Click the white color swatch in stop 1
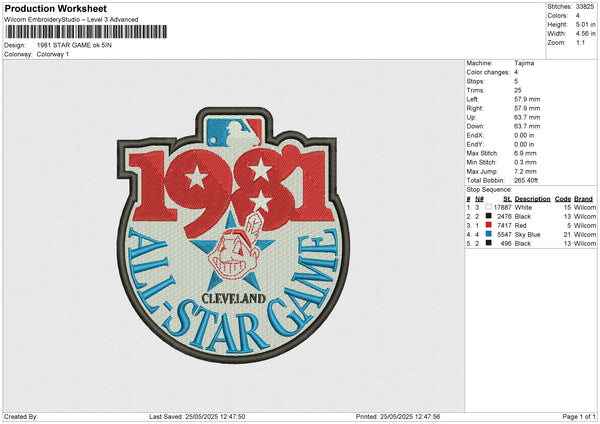The image size is (600, 424). point(488,207)
